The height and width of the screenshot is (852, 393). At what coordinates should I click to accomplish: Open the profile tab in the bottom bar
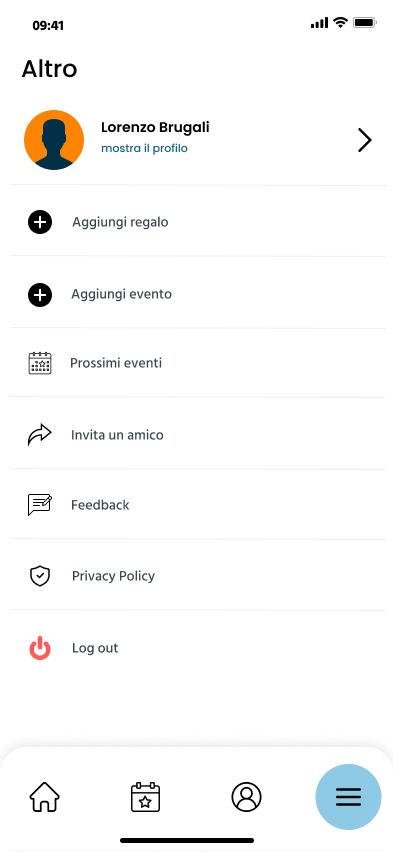pos(246,797)
